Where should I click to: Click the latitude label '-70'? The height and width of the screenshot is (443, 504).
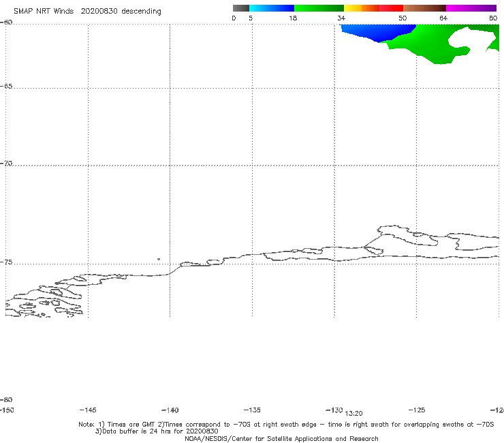pos(6,164)
